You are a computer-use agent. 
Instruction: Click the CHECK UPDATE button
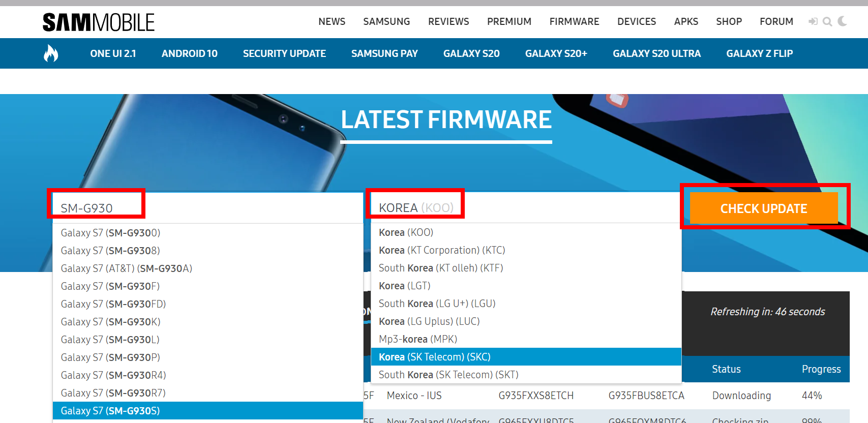764,208
